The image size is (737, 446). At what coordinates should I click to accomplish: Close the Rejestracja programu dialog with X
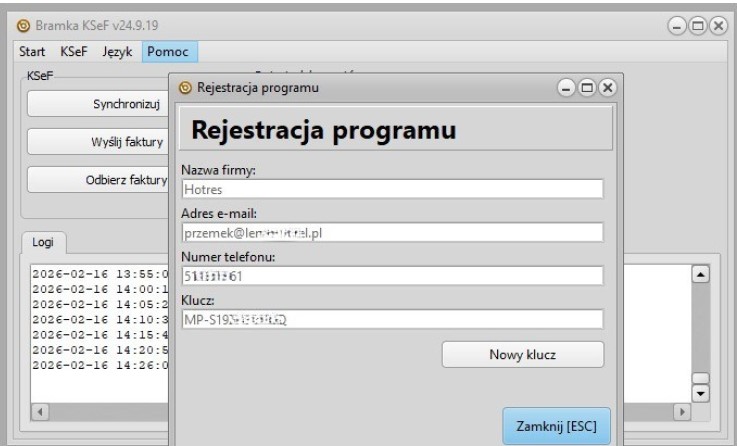tap(606, 88)
